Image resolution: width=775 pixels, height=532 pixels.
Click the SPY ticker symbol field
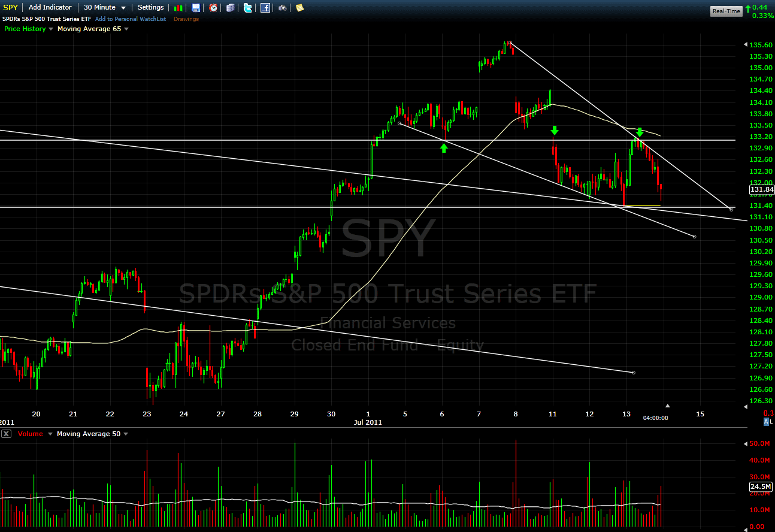point(11,8)
